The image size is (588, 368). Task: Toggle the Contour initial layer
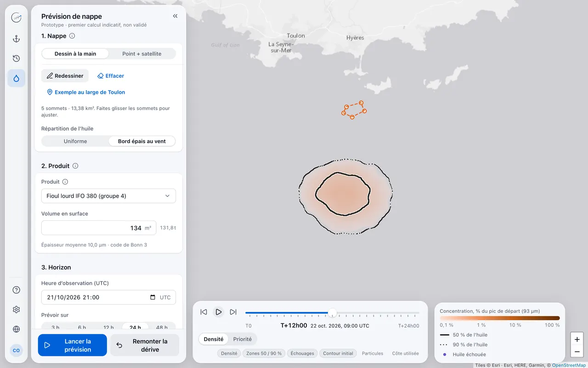pos(338,353)
